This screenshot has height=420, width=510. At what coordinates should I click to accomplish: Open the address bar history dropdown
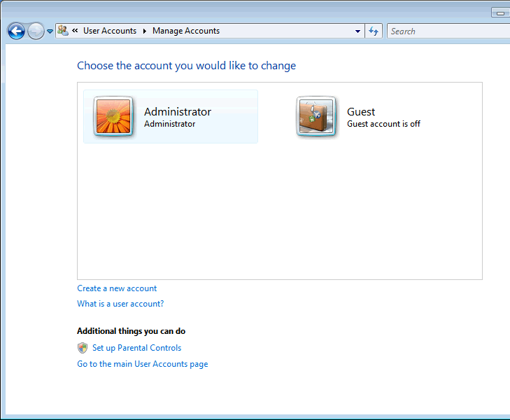click(357, 31)
